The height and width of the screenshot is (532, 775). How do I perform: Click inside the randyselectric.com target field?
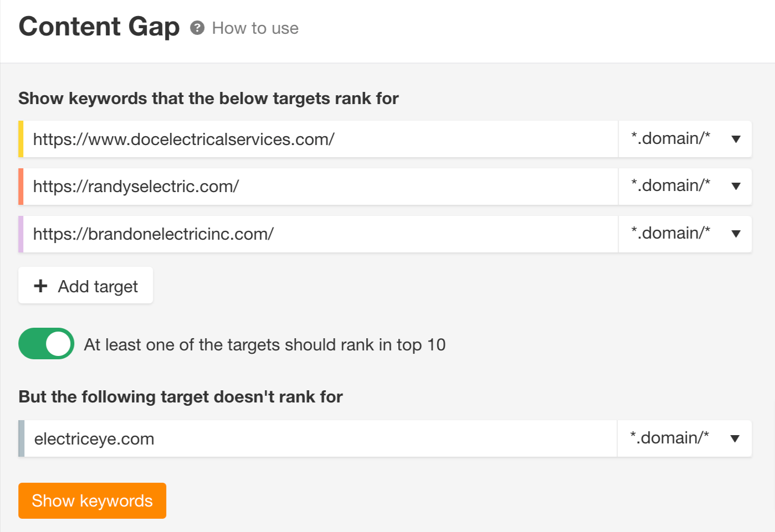pyautogui.click(x=277, y=187)
